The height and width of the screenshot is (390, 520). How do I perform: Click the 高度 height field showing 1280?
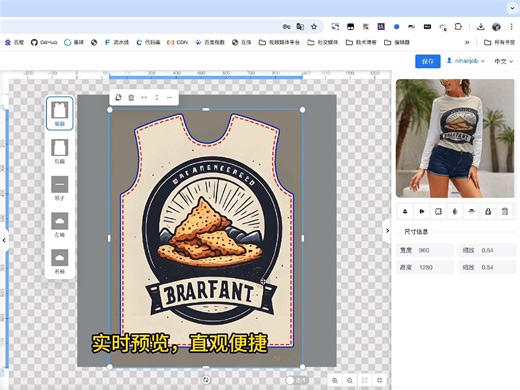425,267
